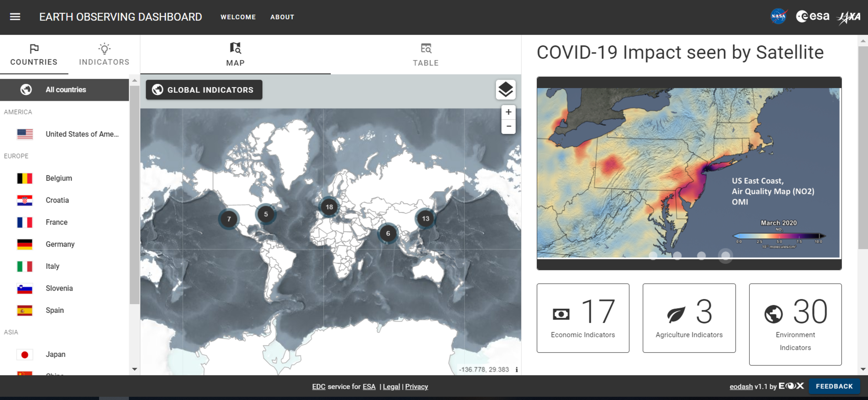868x400 pixels.
Task: Zoom out on the map
Action: pos(508,126)
